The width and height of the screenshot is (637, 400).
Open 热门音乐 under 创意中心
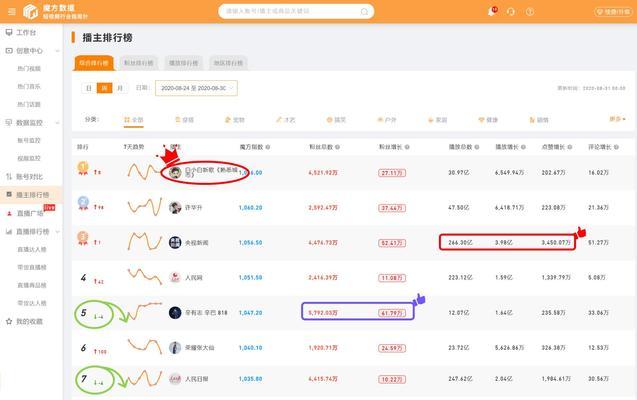(x=29, y=86)
